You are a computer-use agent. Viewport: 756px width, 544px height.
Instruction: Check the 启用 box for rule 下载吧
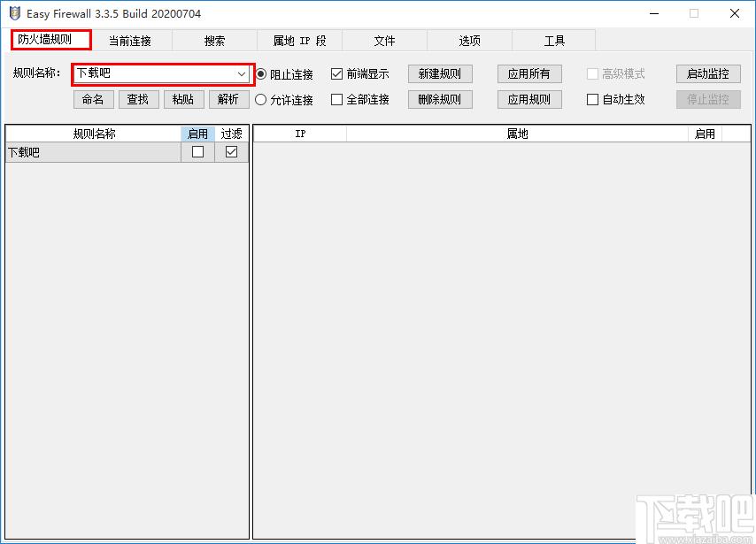[197, 152]
